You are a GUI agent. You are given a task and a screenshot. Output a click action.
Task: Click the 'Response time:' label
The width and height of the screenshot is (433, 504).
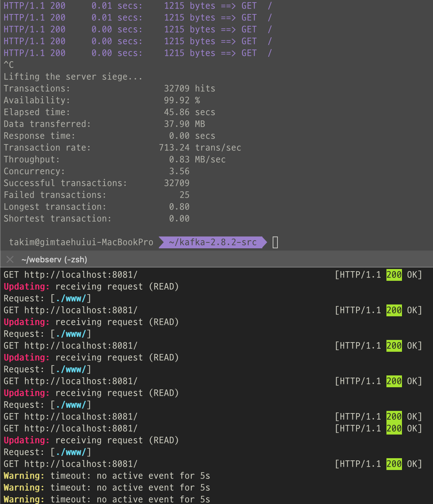tap(39, 136)
